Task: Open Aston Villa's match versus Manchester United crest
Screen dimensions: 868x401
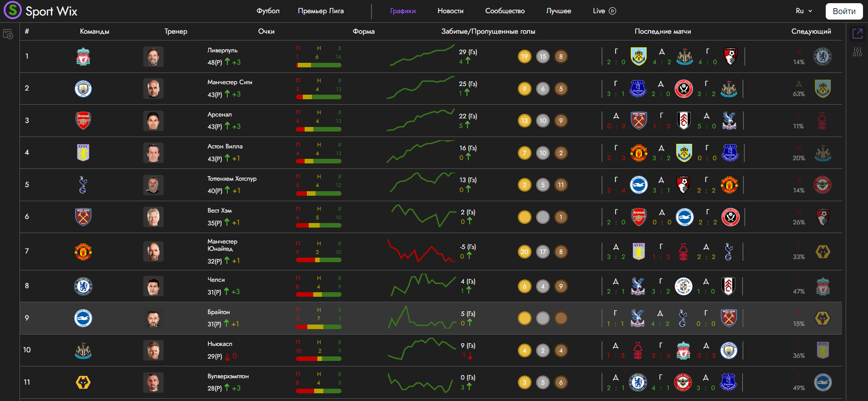Action: click(x=639, y=152)
